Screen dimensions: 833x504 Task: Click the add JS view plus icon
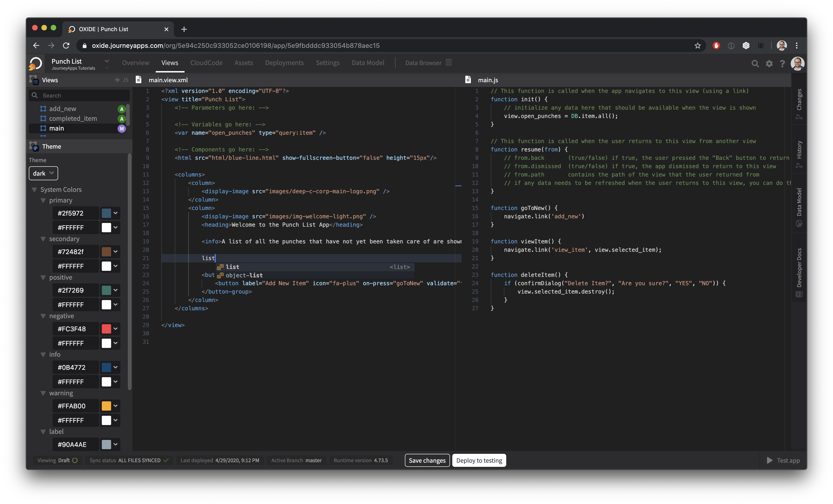(x=117, y=80)
